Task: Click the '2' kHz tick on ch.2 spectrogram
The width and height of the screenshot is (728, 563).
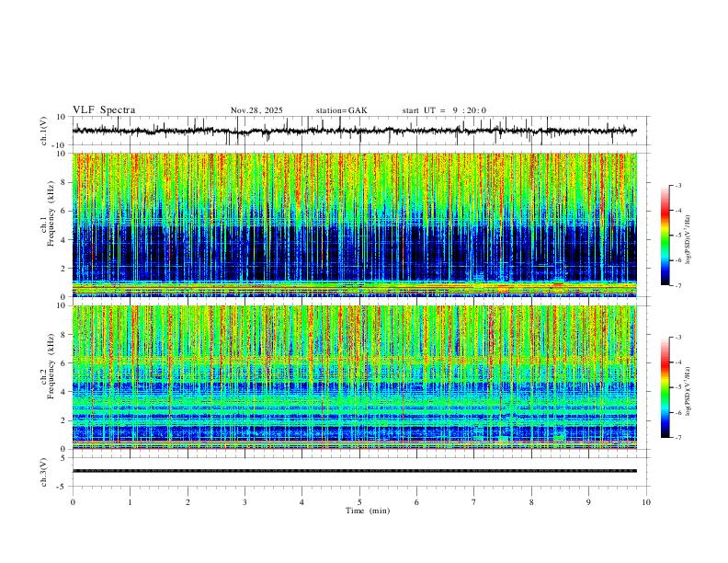Action: [x=65, y=420]
